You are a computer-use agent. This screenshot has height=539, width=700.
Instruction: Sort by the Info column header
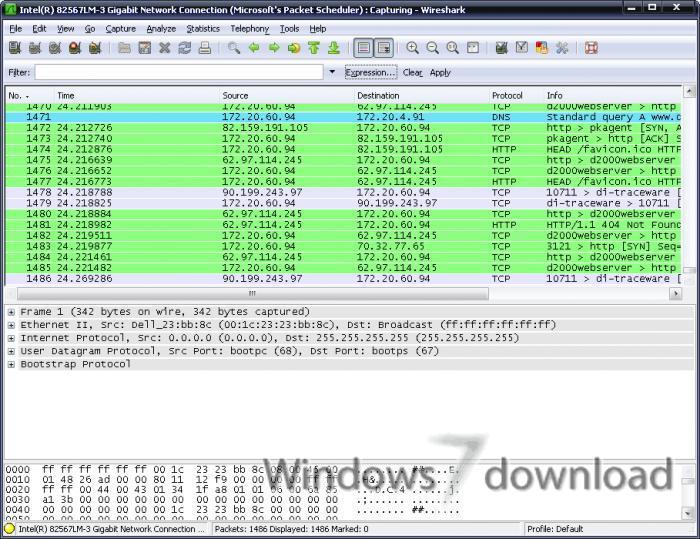click(613, 96)
